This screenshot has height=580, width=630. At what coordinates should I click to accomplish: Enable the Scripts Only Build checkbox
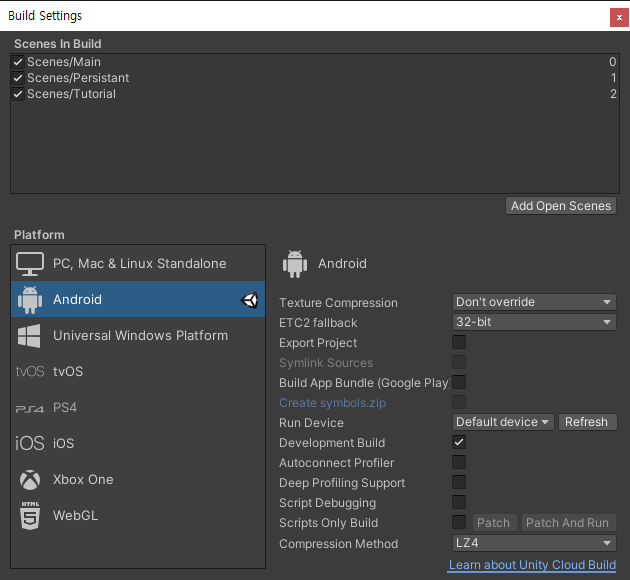pos(459,522)
